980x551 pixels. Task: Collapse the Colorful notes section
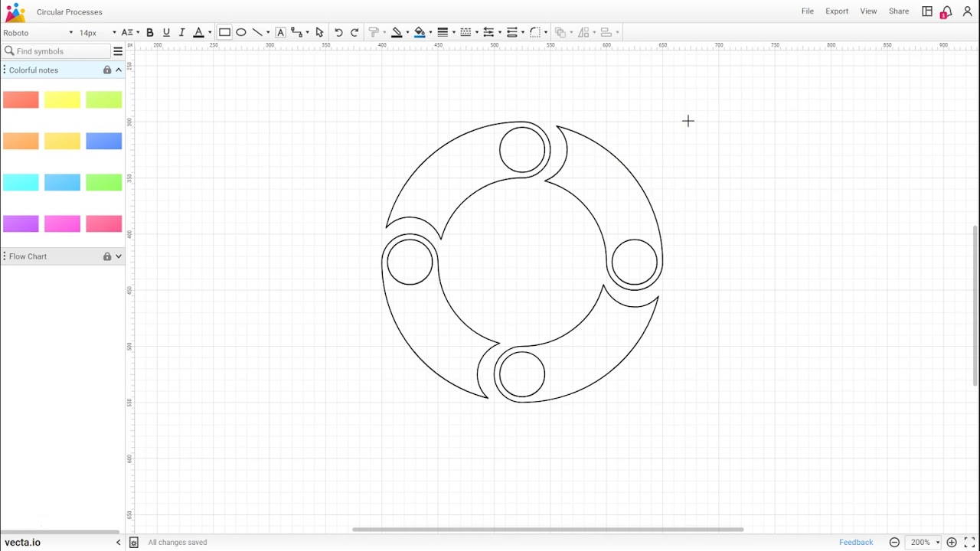[119, 70]
